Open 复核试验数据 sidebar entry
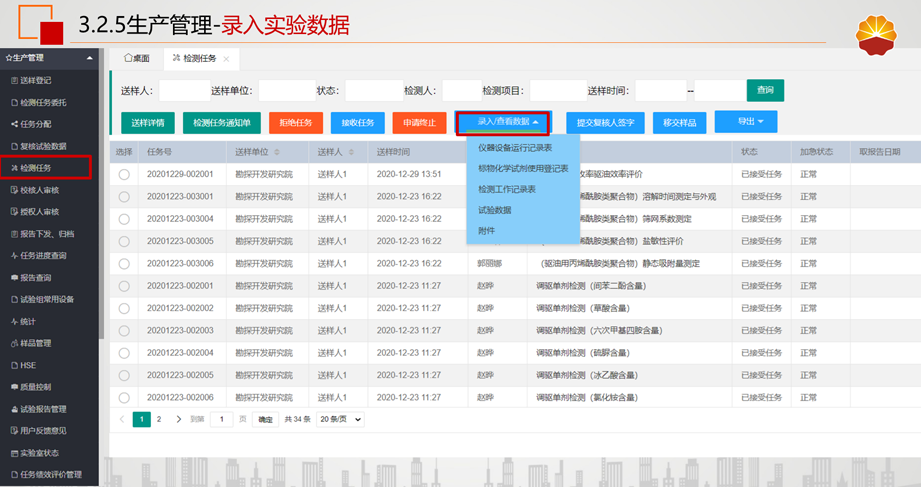Viewport: 921px width, 487px height. pyautogui.click(x=39, y=146)
